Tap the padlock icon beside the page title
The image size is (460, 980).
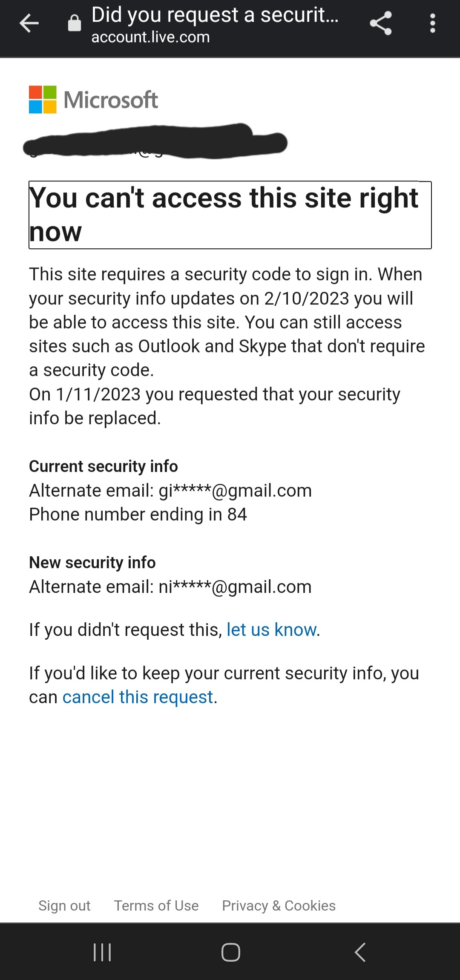(74, 24)
